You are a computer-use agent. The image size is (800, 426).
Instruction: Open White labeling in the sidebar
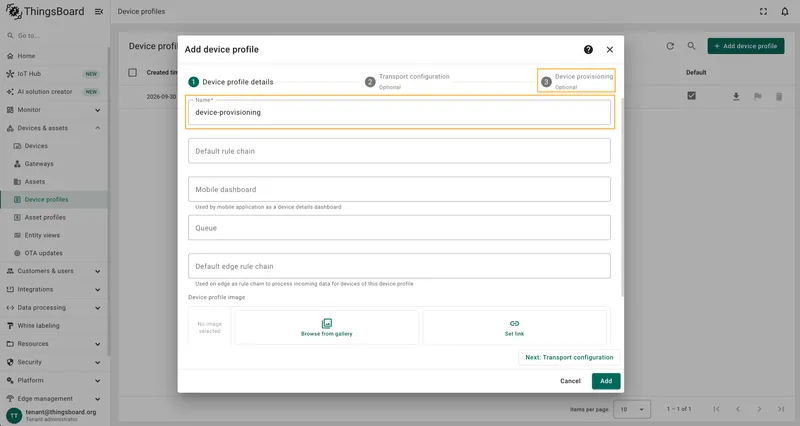coord(54,325)
